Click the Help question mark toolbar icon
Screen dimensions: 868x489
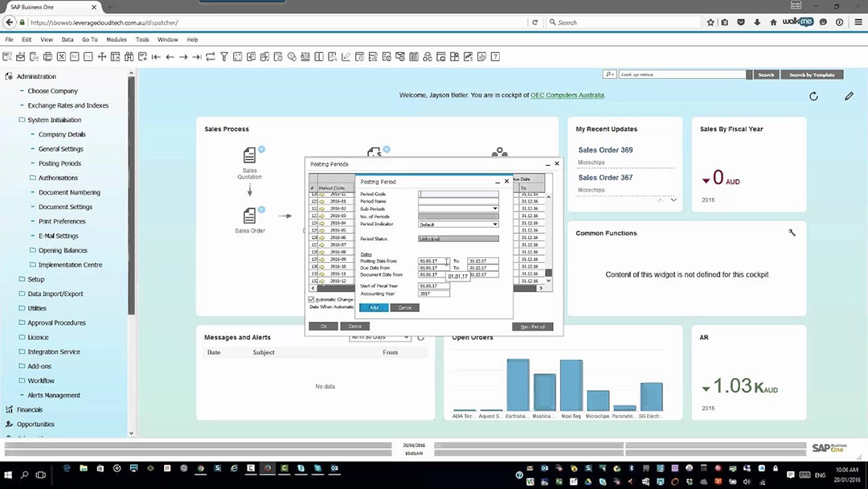(x=496, y=57)
